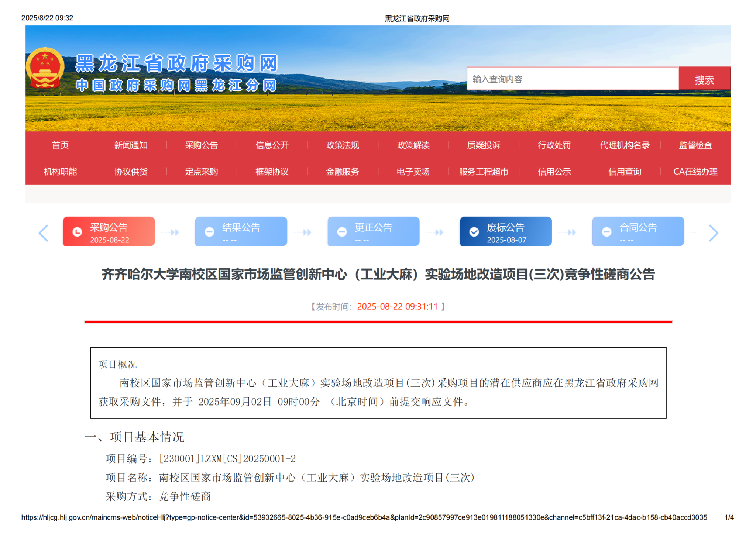This screenshot has height=534, width=756.
Task: Open 采购公告 navigation menu item
Action: coord(201,145)
